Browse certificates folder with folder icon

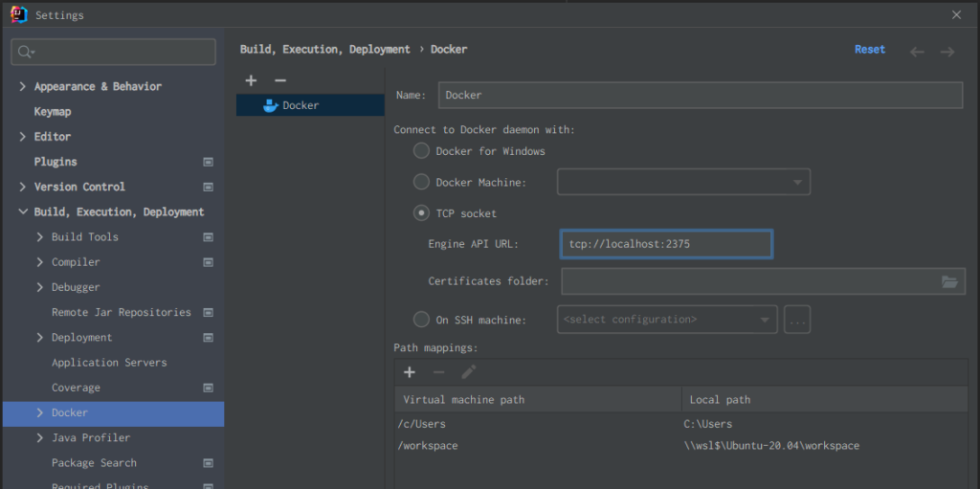tap(949, 281)
